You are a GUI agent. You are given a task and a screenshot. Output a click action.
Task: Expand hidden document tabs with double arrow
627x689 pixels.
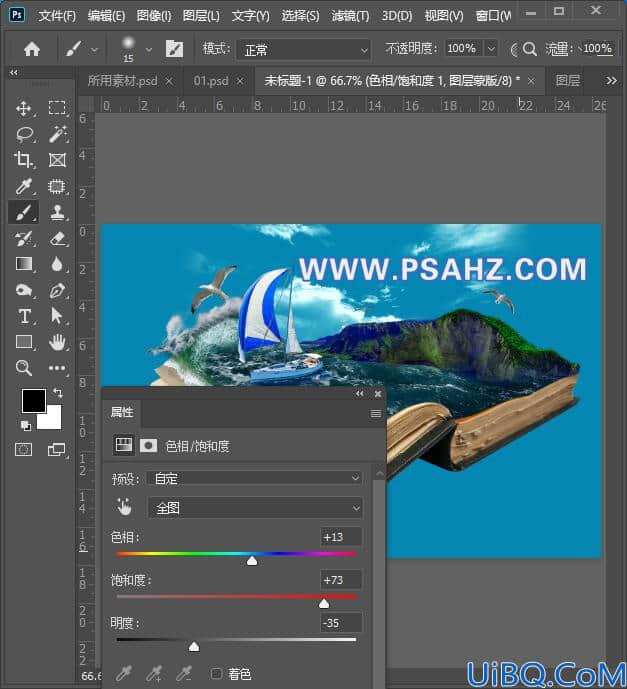(x=611, y=80)
